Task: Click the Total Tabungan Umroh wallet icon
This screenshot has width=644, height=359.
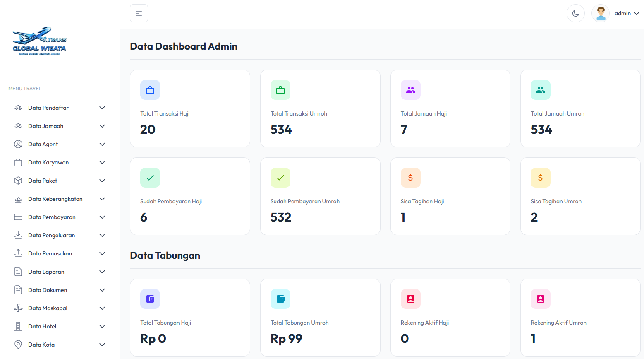Action: (x=280, y=299)
